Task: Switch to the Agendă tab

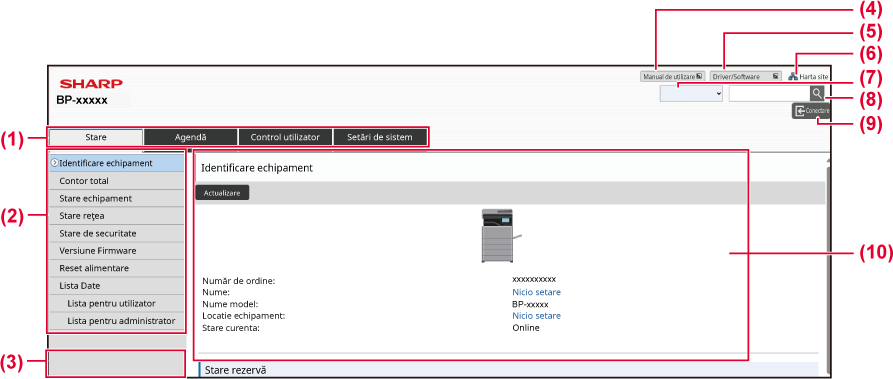Action: pyautogui.click(x=191, y=137)
